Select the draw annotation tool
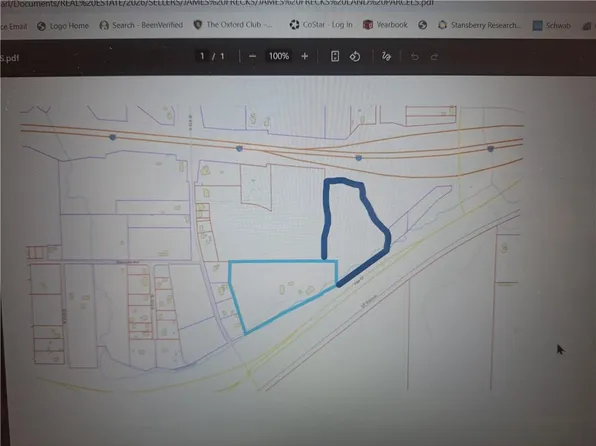The width and height of the screenshot is (596, 446). tap(386, 57)
